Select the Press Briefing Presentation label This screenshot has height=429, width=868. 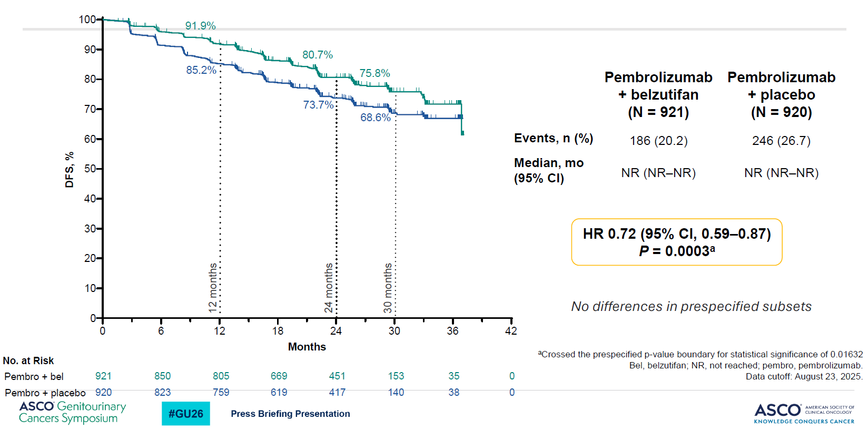pos(290,414)
